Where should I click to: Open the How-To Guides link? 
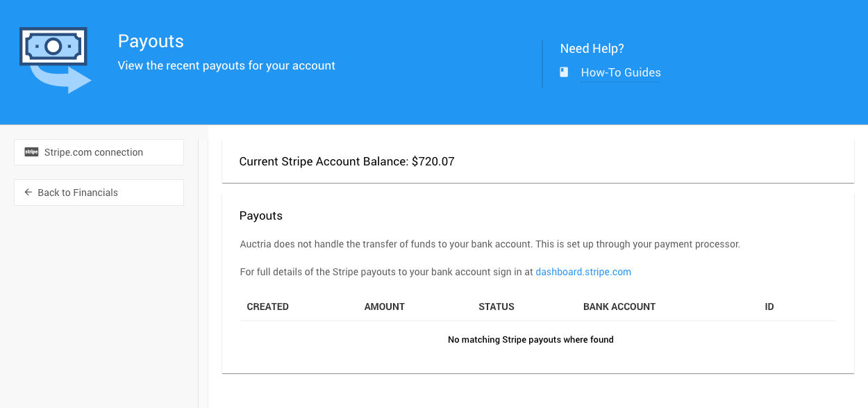click(x=620, y=72)
